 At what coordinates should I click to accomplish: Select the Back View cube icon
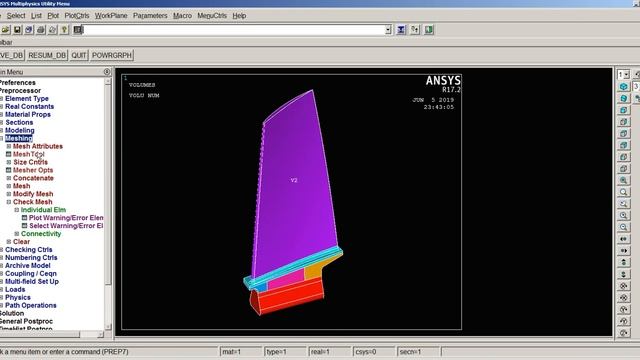[x=623, y=145]
